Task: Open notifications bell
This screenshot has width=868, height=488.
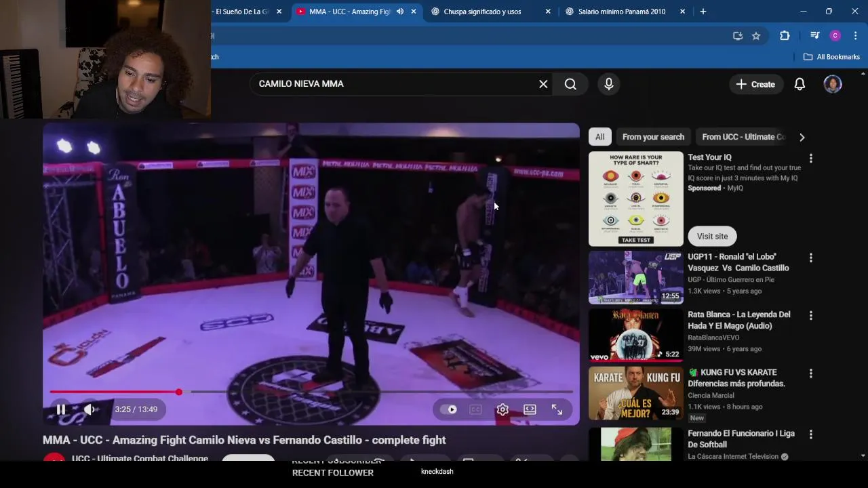Action: pos(800,84)
